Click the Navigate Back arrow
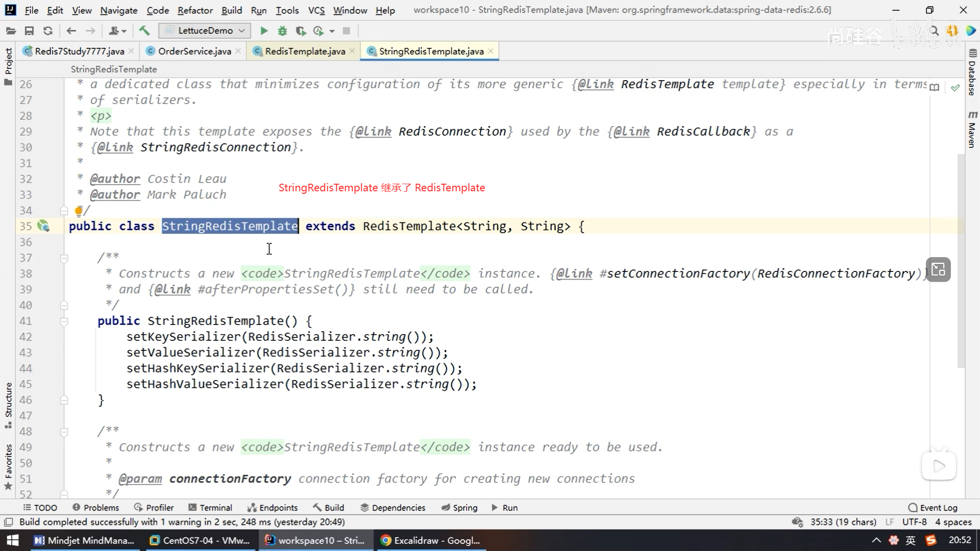 (71, 31)
